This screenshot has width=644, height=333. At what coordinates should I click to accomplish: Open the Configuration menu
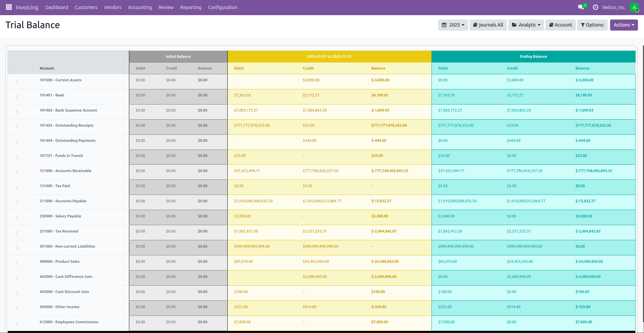222,7
